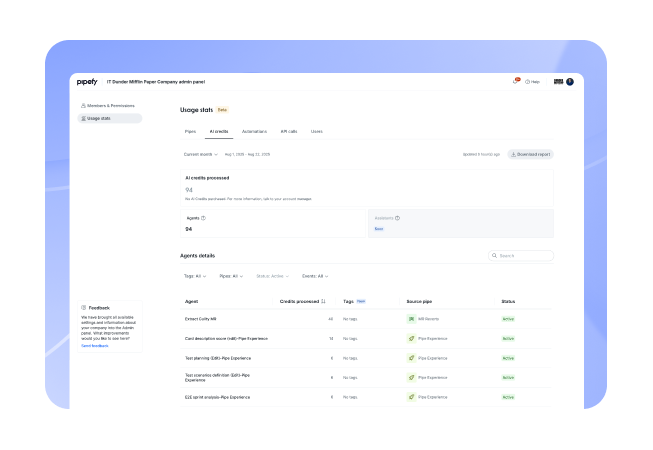Click No tags in Test planning row

[350, 358]
